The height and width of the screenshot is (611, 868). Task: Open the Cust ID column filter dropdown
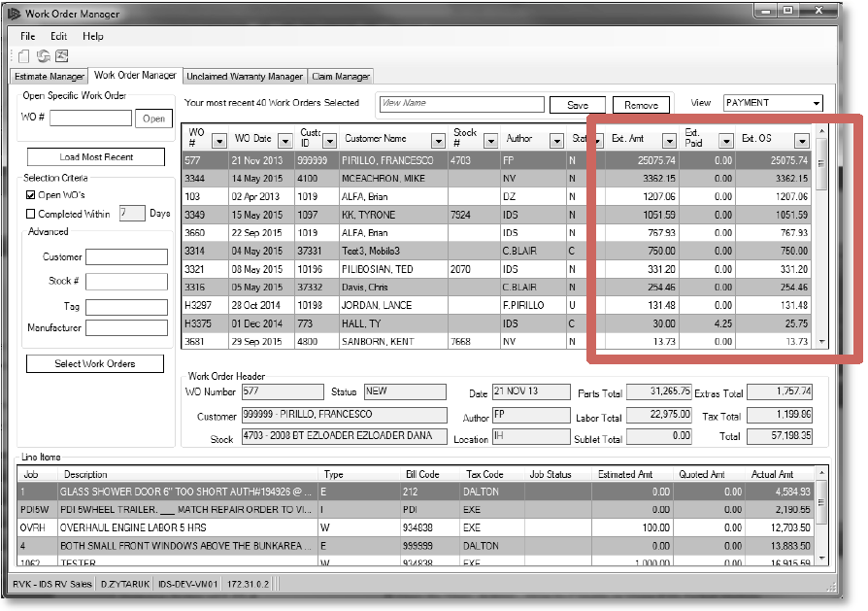click(x=329, y=142)
